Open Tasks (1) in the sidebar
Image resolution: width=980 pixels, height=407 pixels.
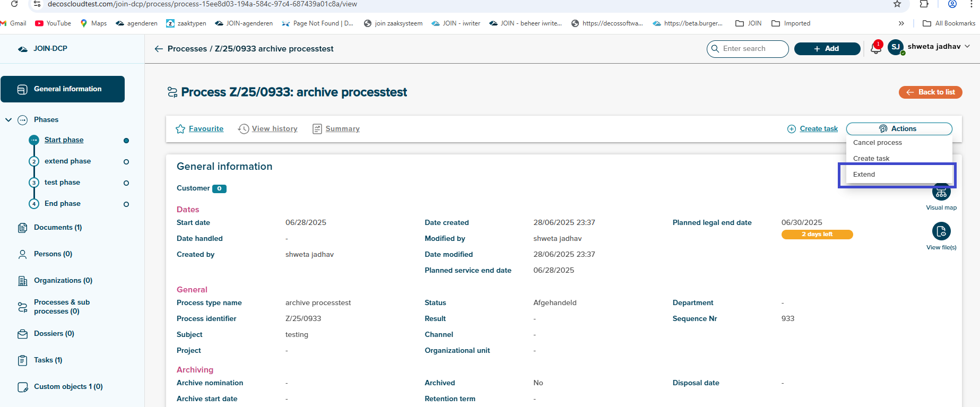pos(48,360)
